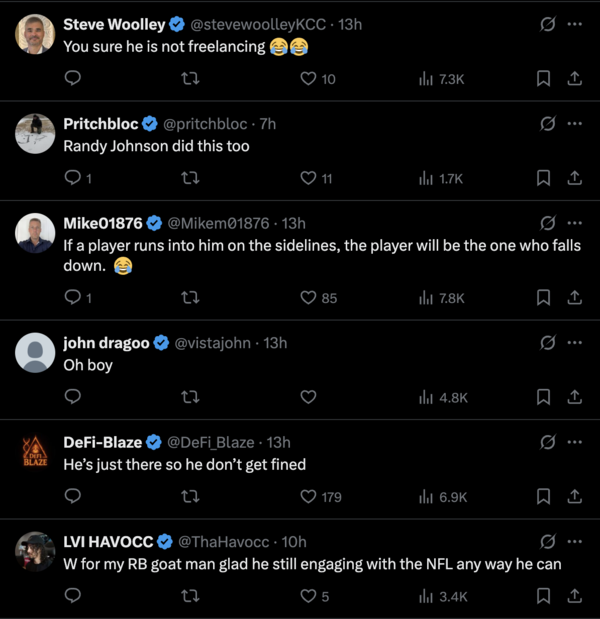600x619 pixels.
Task: Open the 7h timestamp on Pritchbloc's tweet
Action: [x=267, y=124]
